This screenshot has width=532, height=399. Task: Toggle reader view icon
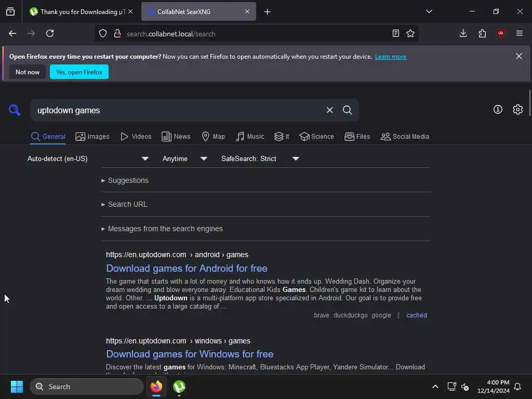[395, 33]
